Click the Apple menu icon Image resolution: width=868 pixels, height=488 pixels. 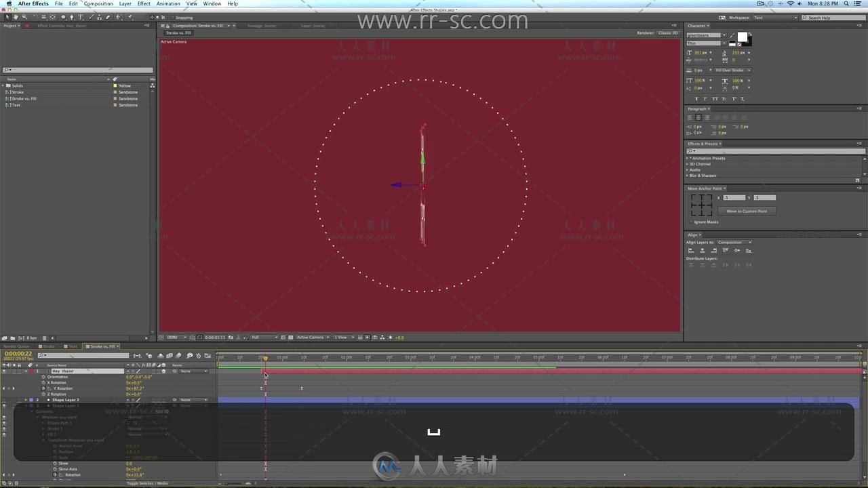[9, 3]
